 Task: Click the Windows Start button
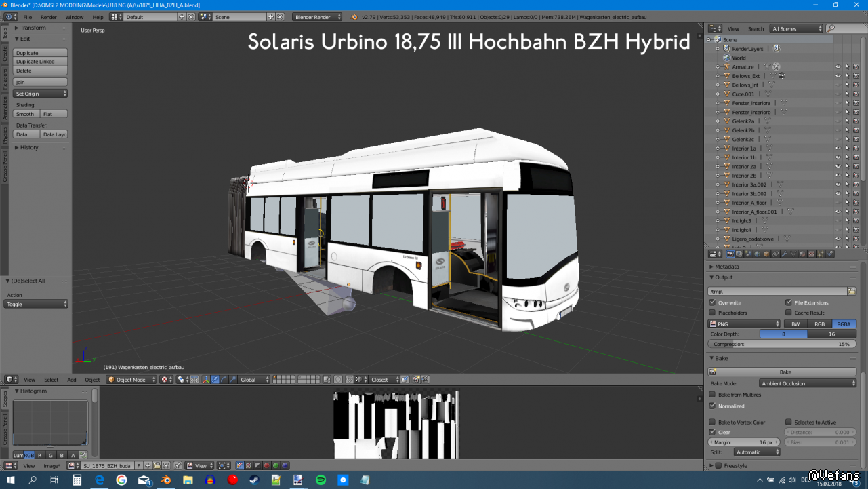click(11, 480)
